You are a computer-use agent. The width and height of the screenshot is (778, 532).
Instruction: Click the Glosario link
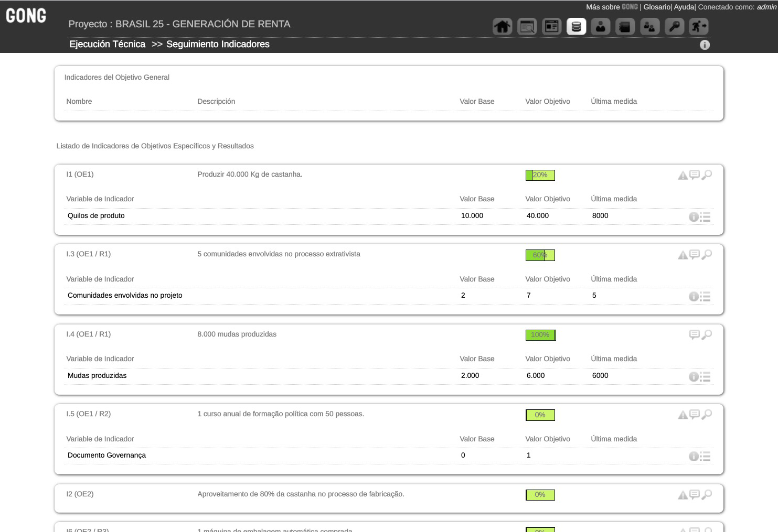point(657,7)
